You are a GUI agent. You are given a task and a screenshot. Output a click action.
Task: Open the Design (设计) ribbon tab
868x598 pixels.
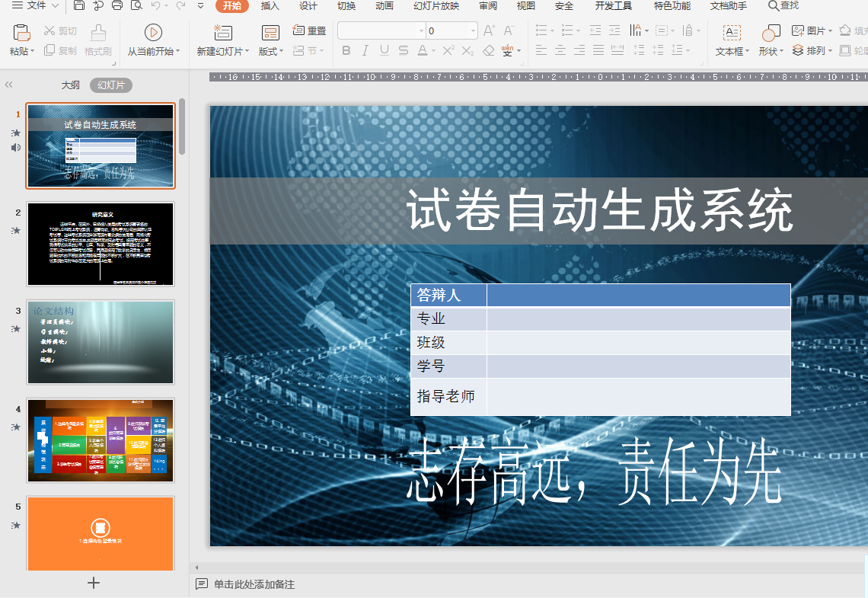[x=308, y=5]
